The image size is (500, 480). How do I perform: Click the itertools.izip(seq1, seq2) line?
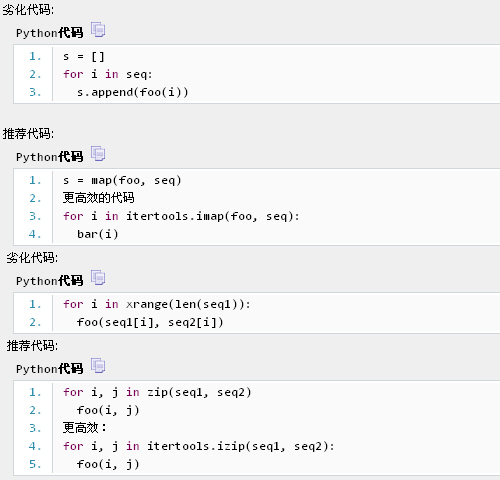click(199, 446)
